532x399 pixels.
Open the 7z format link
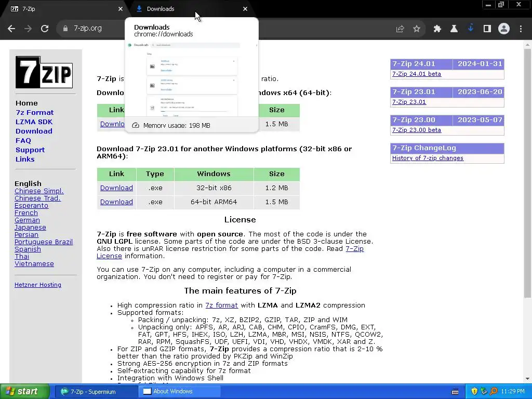pyautogui.click(x=221, y=305)
